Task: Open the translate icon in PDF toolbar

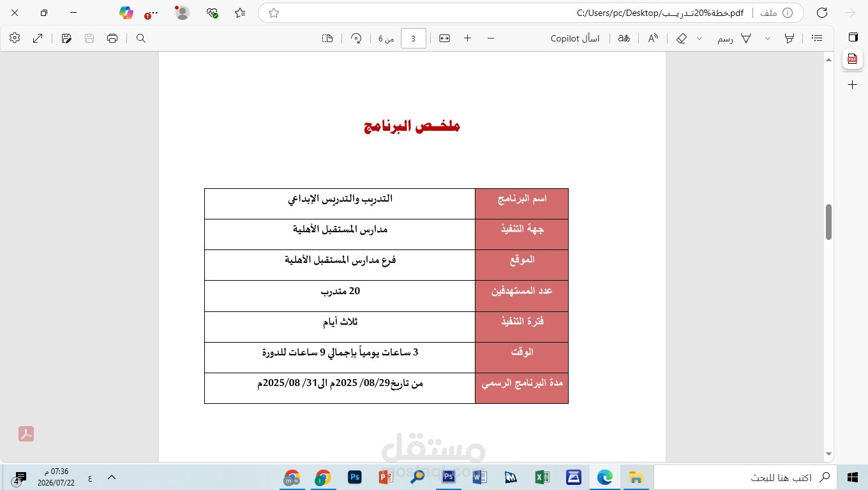Action: point(624,38)
